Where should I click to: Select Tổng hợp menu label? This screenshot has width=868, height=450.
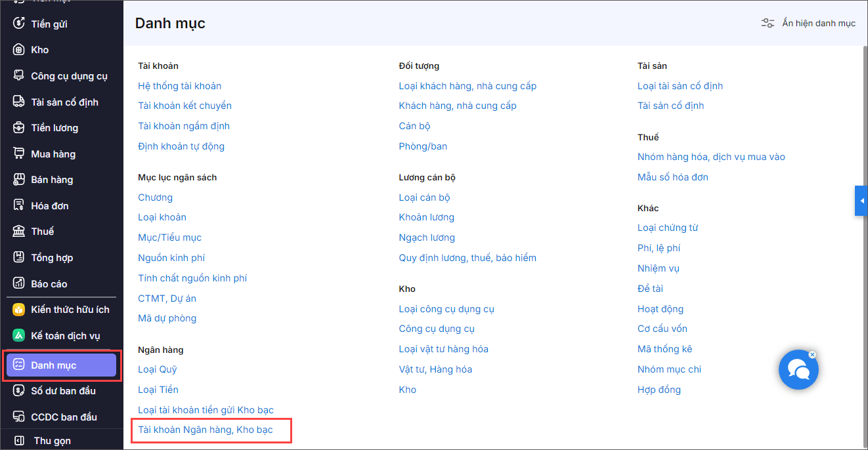click(52, 258)
